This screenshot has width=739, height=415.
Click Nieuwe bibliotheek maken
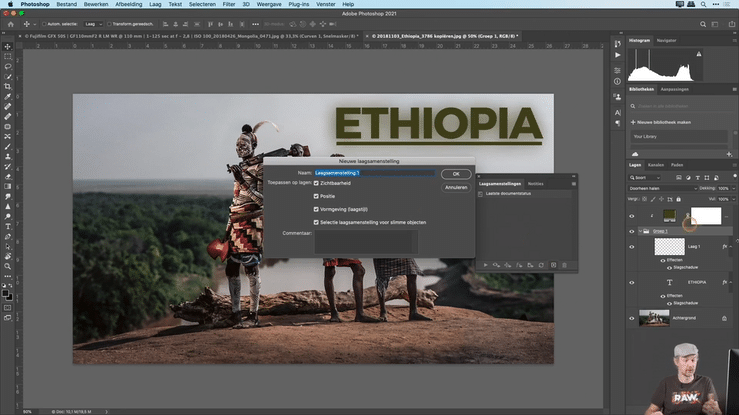coord(661,122)
